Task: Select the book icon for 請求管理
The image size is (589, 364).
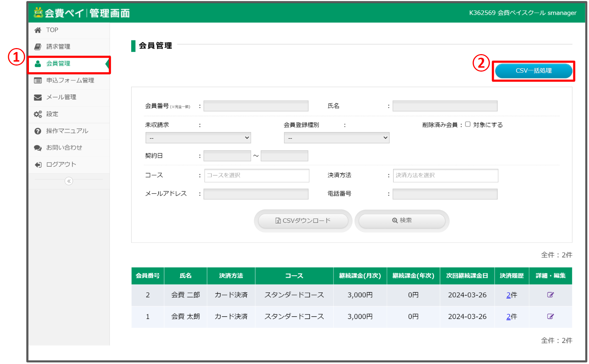Action: (38, 46)
